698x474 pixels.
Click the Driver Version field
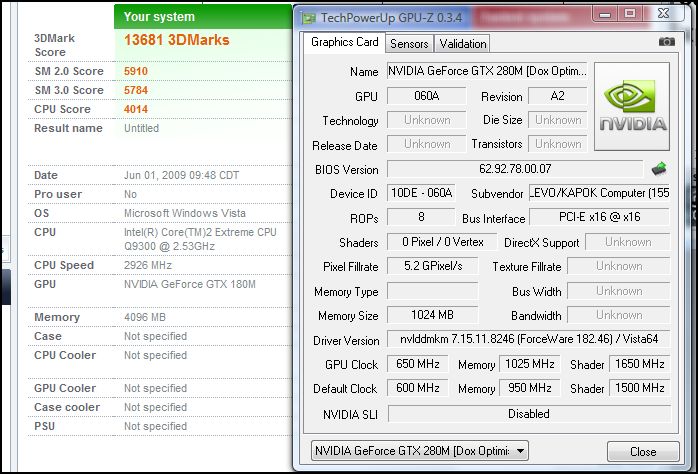(x=528, y=339)
